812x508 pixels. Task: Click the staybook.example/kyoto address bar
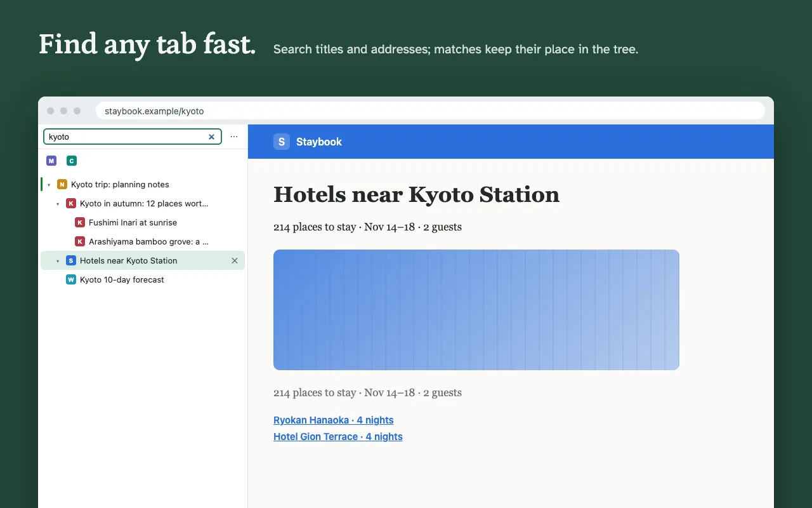[430, 110]
